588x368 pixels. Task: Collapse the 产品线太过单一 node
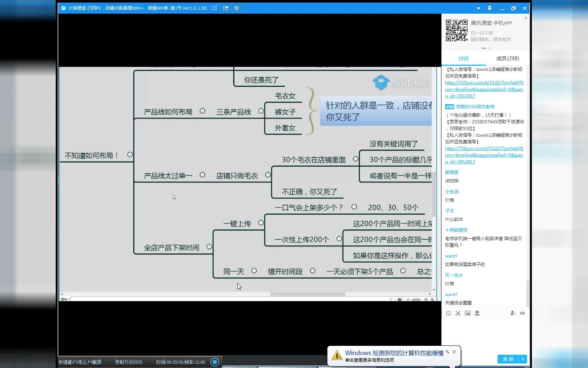(202, 175)
